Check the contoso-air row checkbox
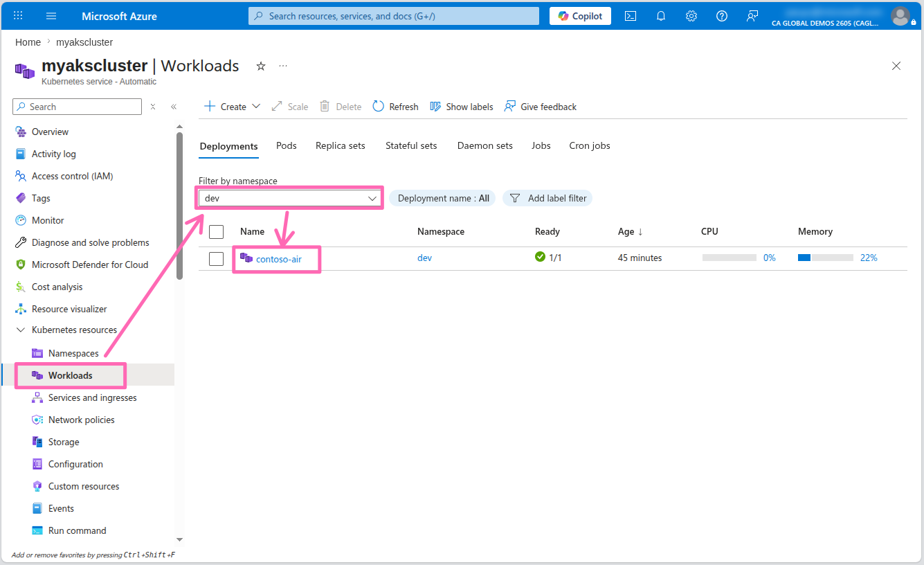 tap(217, 259)
